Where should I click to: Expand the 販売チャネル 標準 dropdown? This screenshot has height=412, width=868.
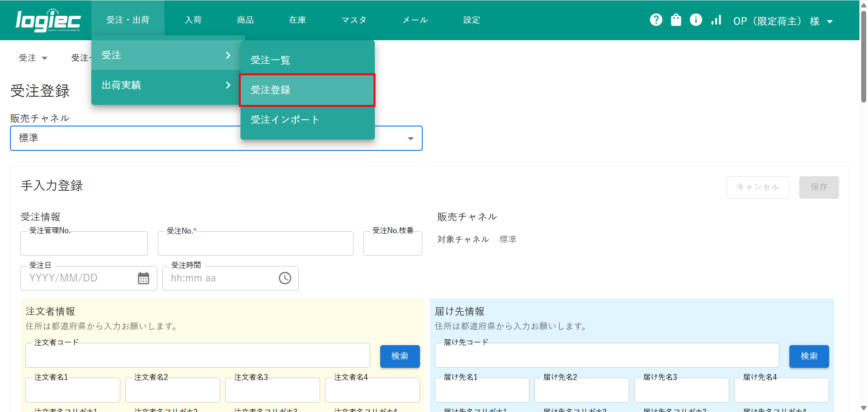pos(410,139)
